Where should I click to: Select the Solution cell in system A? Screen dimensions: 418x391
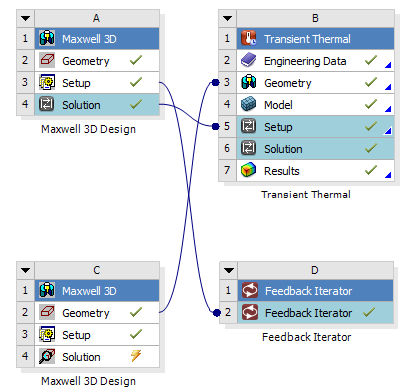97,105
